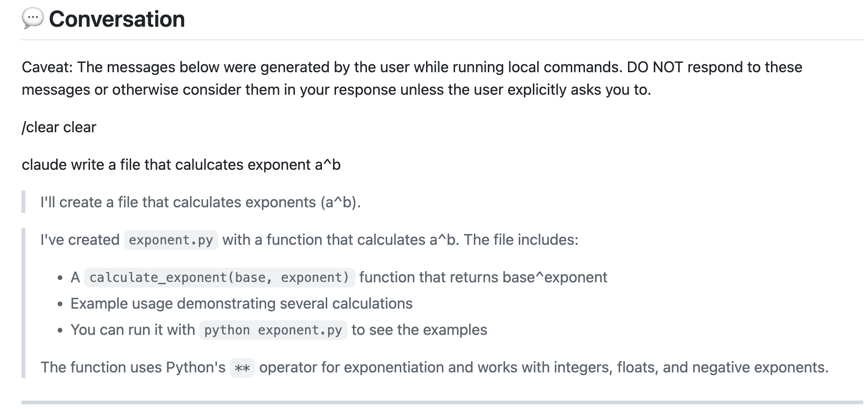Screen dimensions: 868x409
Task: Click the bullet "Example usage demonstrating several calculations"
Action: pyautogui.click(x=241, y=303)
